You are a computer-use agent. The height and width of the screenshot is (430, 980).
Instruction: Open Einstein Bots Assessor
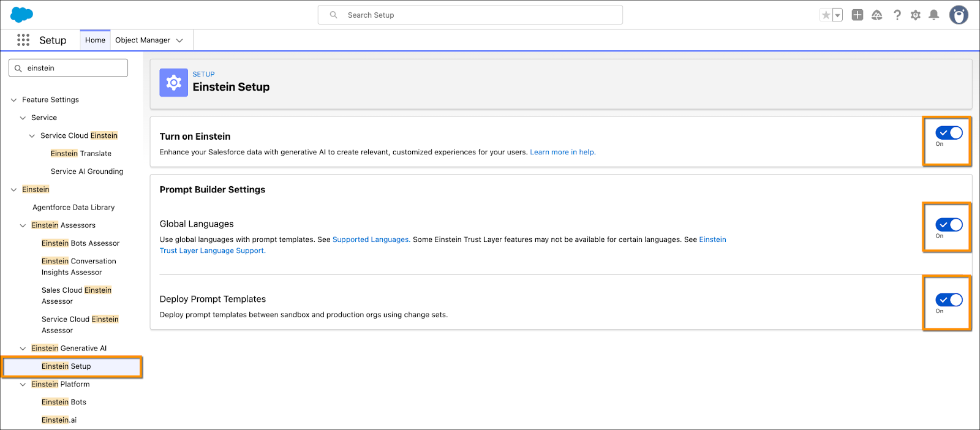coord(80,243)
